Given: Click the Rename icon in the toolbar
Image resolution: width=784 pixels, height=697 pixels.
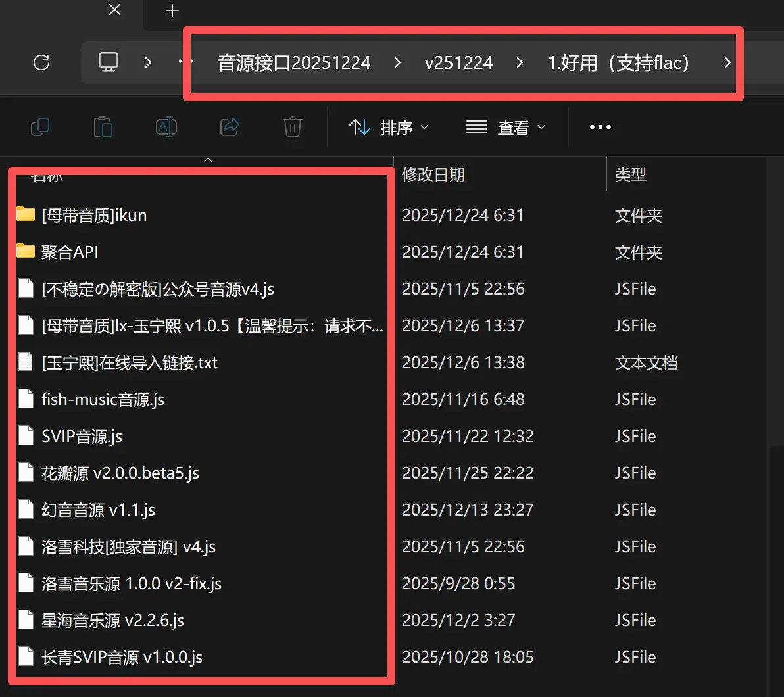Looking at the screenshot, I should point(166,126).
